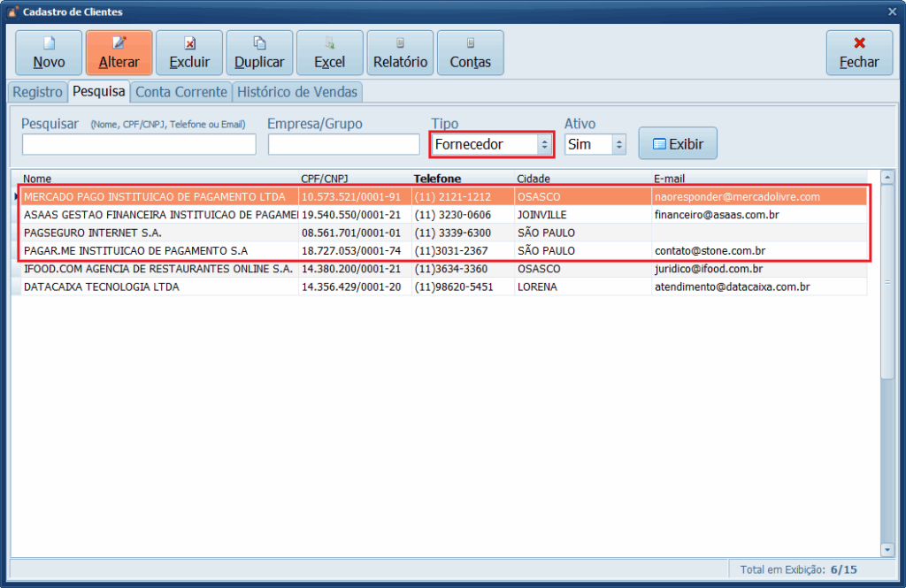Go to Histórico de Vendas tab

click(297, 92)
